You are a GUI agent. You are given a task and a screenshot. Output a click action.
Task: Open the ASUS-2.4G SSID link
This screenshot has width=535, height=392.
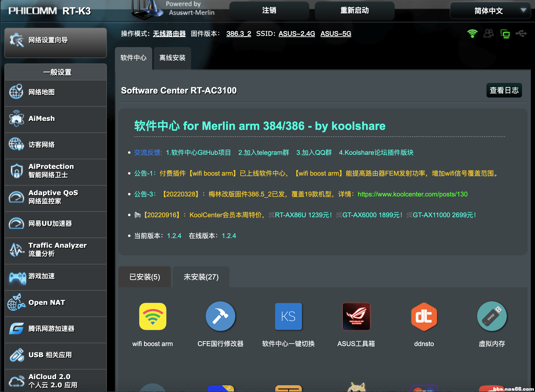tap(297, 34)
